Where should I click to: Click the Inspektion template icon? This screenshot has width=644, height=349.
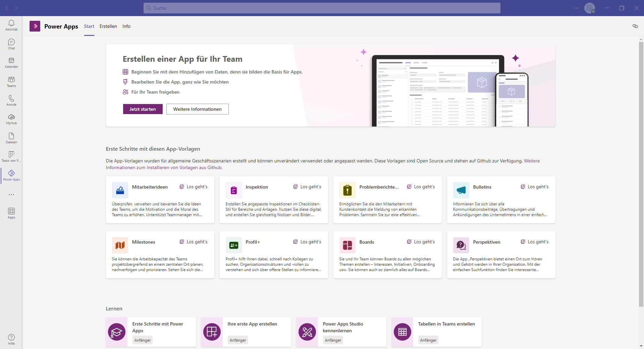click(234, 190)
